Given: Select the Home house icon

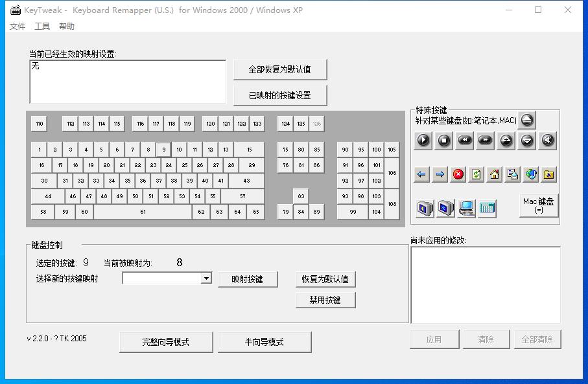Looking at the screenshot, I should 495,174.
